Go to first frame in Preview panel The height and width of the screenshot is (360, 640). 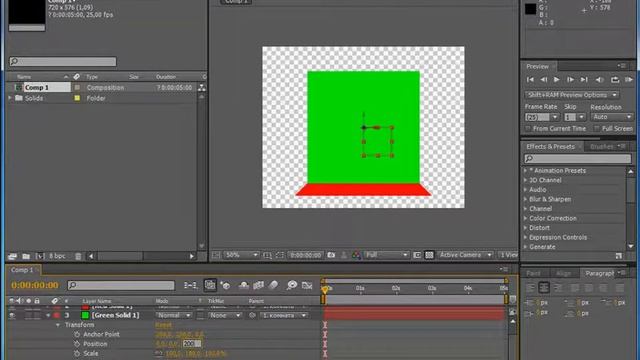pyautogui.click(x=530, y=80)
